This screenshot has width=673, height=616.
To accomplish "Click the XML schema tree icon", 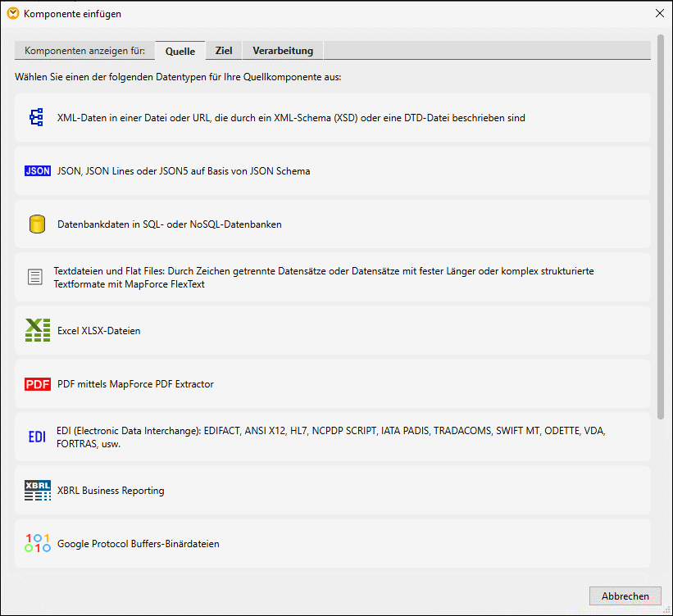I will pyautogui.click(x=36, y=117).
